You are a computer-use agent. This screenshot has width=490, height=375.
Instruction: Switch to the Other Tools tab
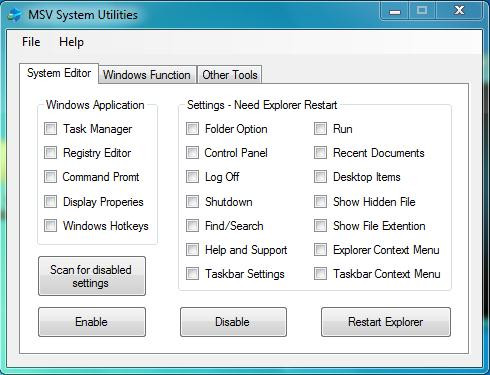click(x=230, y=75)
